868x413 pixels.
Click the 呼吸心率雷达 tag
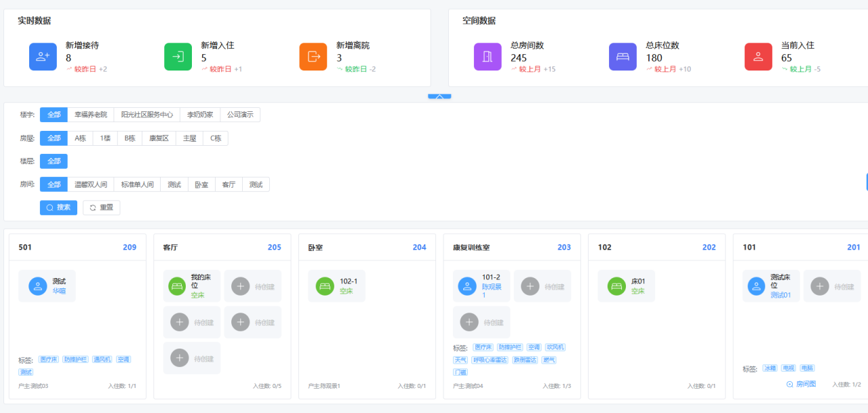490,360
